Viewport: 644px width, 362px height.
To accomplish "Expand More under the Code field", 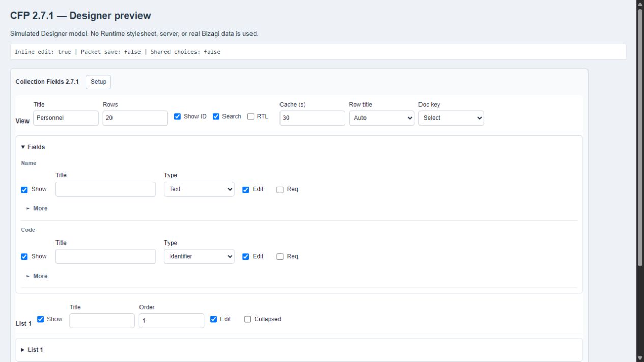I will pos(37,276).
